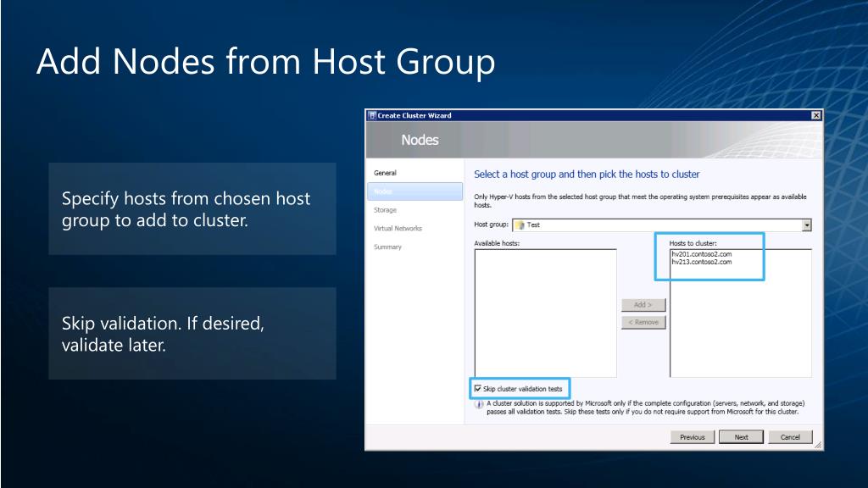
Task: Open the Virtual Networks wizard step
Action: point(398,229)
